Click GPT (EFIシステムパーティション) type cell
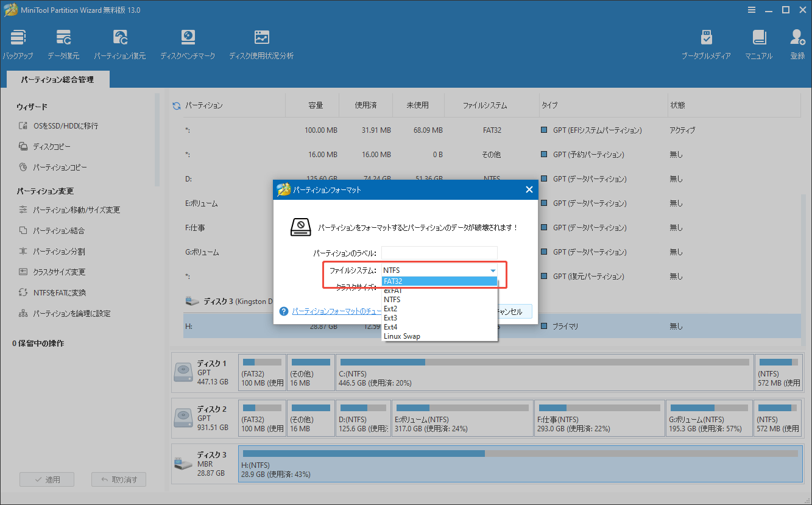 591,130
